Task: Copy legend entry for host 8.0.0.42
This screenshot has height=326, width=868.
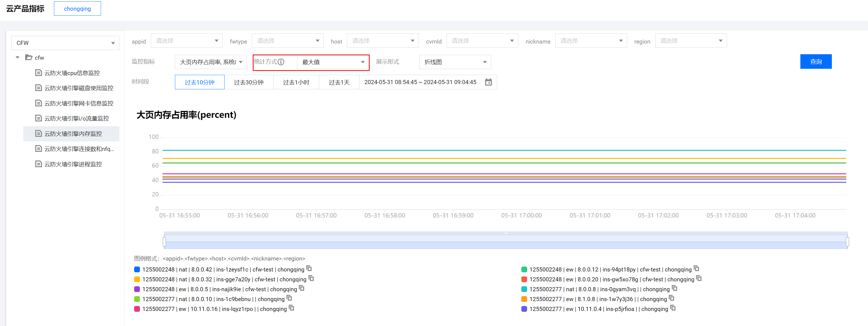Action: coord(309,269)
